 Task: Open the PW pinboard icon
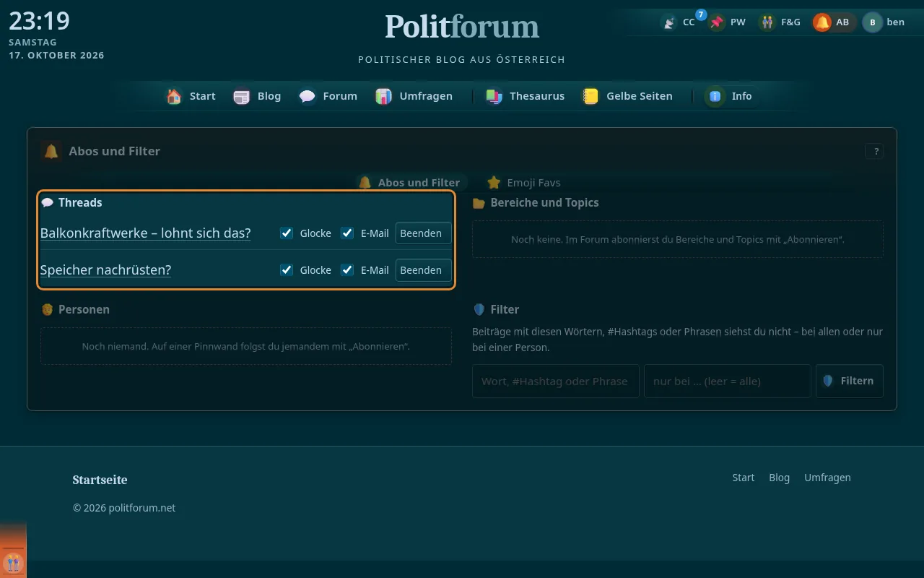717,22
